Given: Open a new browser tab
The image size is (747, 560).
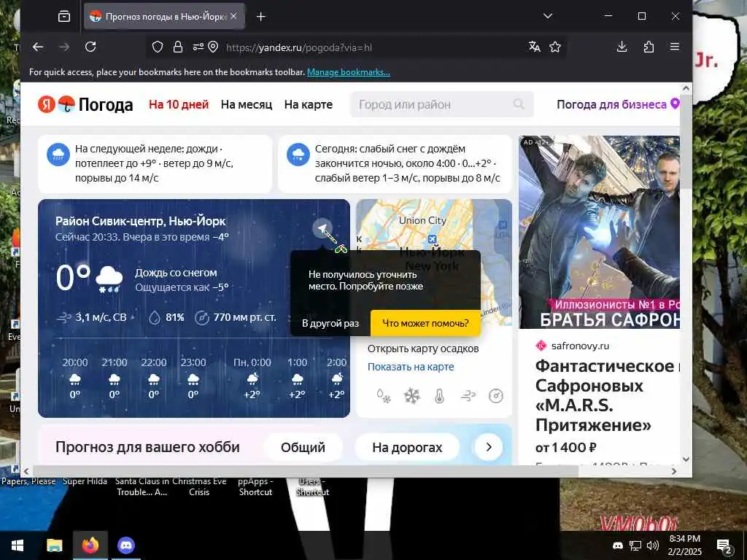Looking at the screenshot, I should point(260,17).
